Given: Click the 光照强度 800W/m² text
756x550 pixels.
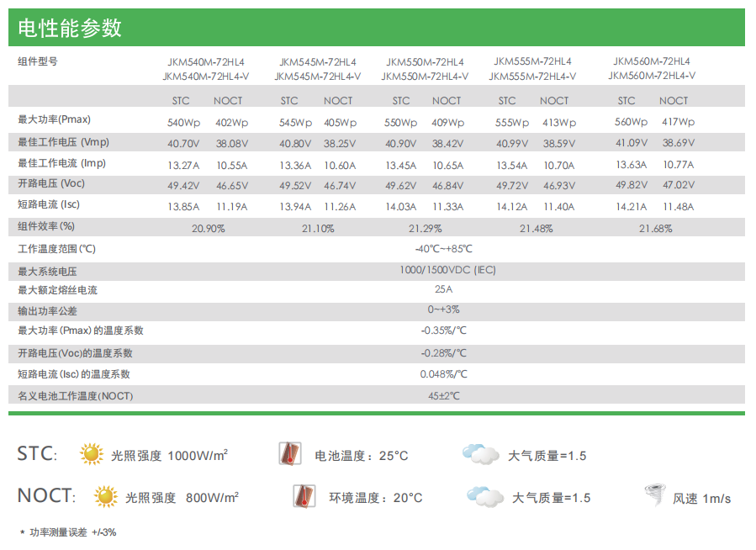Looking at the screenshot, I should pos(182,498).
